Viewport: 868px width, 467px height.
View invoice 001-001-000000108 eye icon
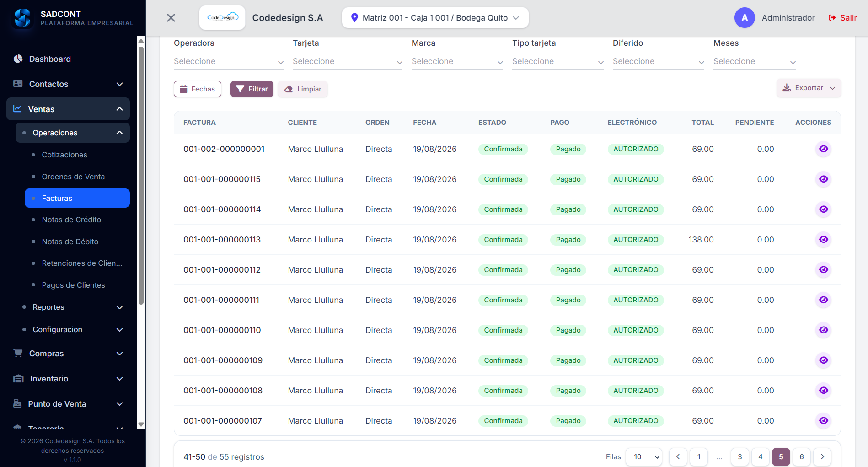click(823, 390)
